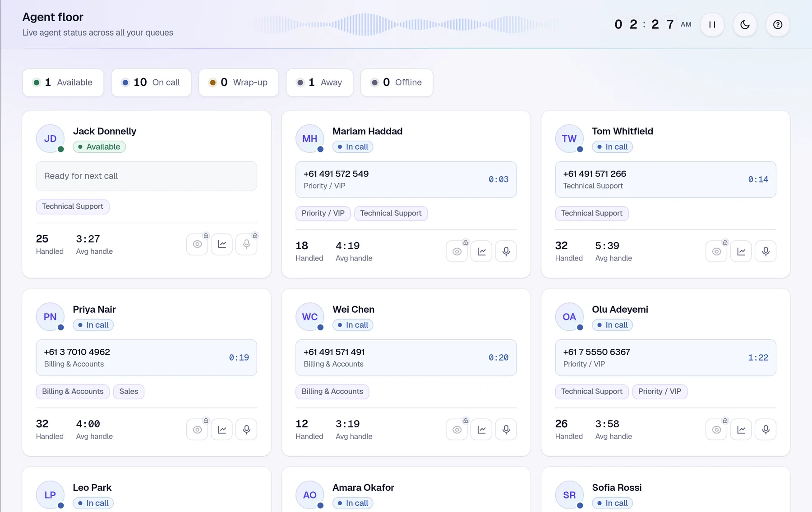Click the Priority / VIP tag under Mariam Haddad's call box
The width and height of the screenshot is (812, 512).
[323, 213]
